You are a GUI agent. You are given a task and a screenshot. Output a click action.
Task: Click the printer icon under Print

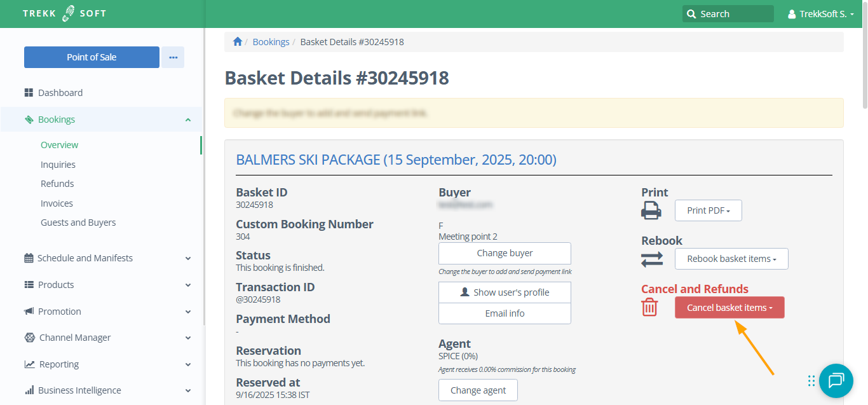coord(651,210)
